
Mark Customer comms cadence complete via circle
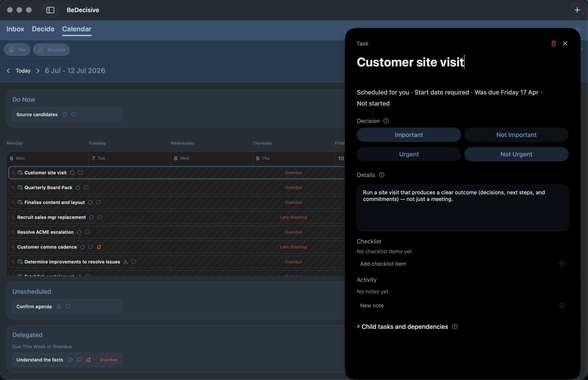[x=82, y=247]
